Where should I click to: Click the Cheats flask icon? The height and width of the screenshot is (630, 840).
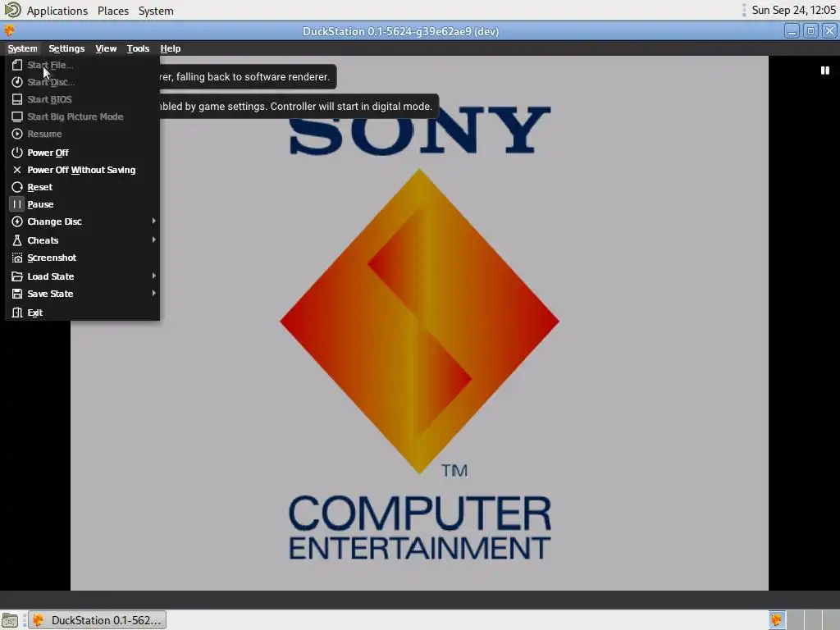(17, 240)
